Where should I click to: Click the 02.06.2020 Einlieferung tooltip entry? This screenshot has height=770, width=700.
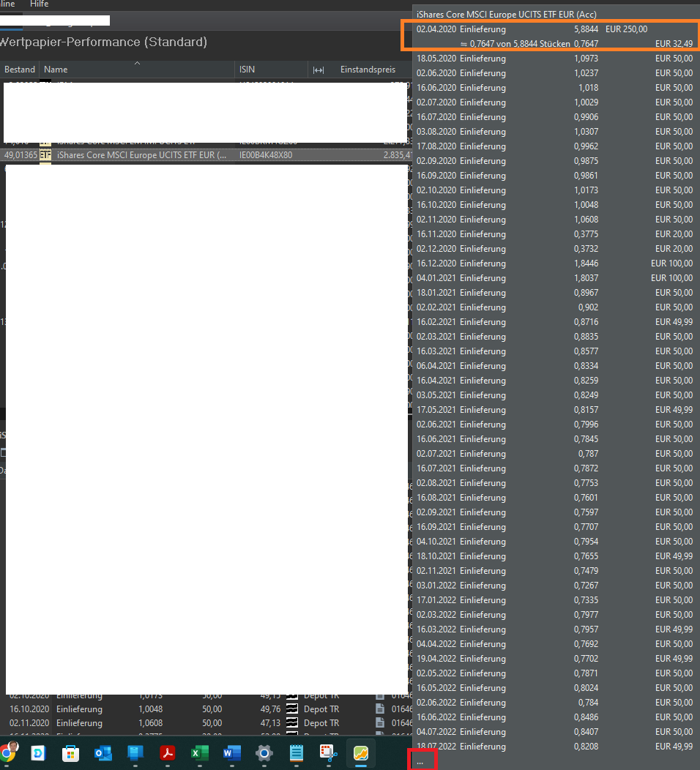click(x=554, y=73)
